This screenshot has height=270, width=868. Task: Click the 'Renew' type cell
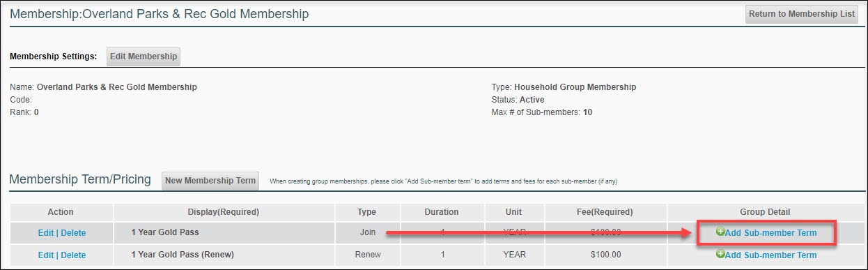(366, 255)
